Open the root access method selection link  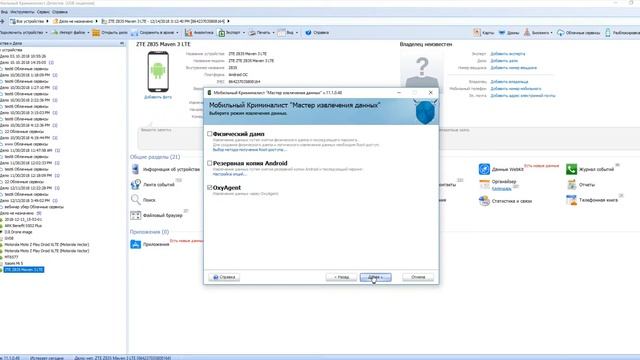tap(249, 150)
